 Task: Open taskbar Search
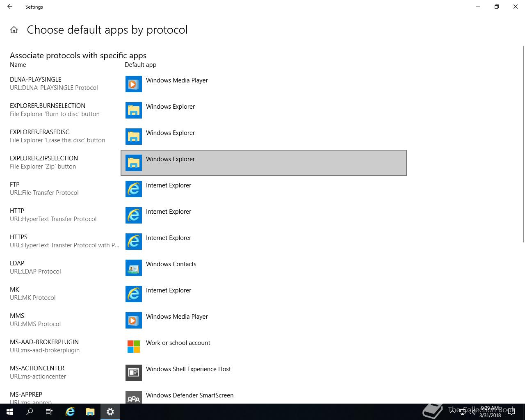click(x=30, y=412)
